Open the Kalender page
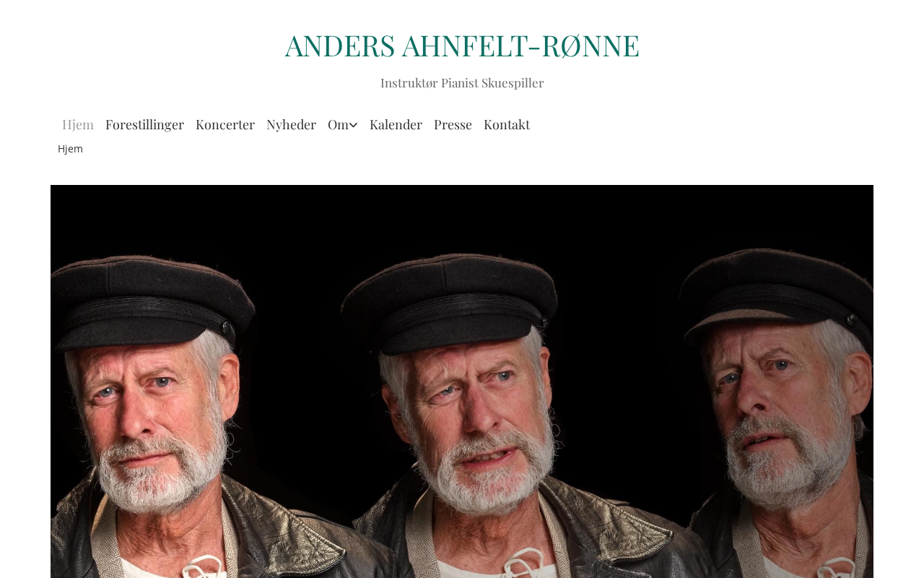This screenshot has height=578, width=924. click(x=396, y=124)
